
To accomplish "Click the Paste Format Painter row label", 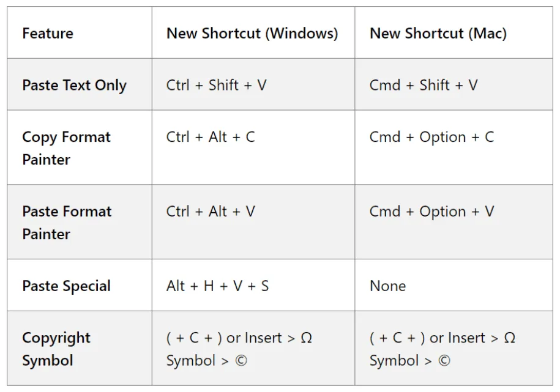I will pos(67,223).
